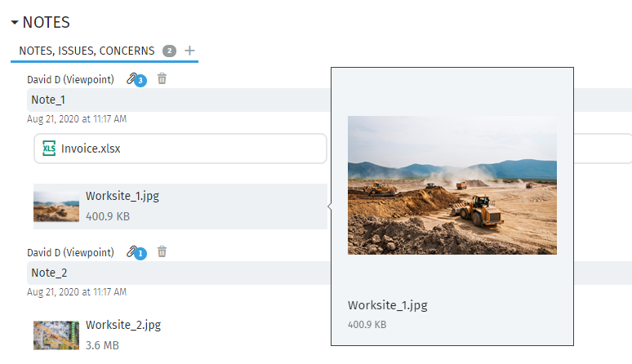Open the Worksite_1.jpg file name in list
The image size is (632, 364).
[122, 196]
